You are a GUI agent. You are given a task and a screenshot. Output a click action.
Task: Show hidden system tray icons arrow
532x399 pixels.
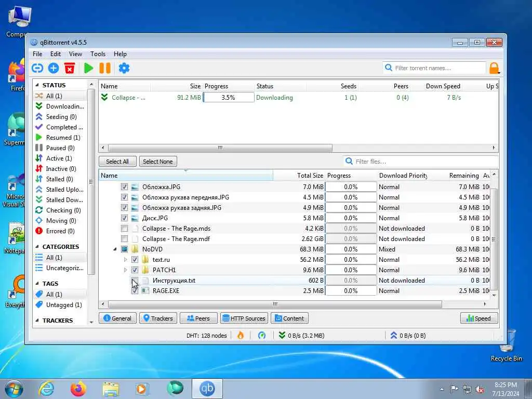tap(442, 389)
